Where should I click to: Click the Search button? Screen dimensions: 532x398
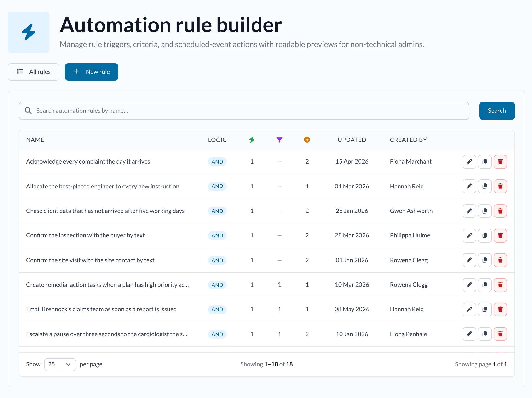497,111
